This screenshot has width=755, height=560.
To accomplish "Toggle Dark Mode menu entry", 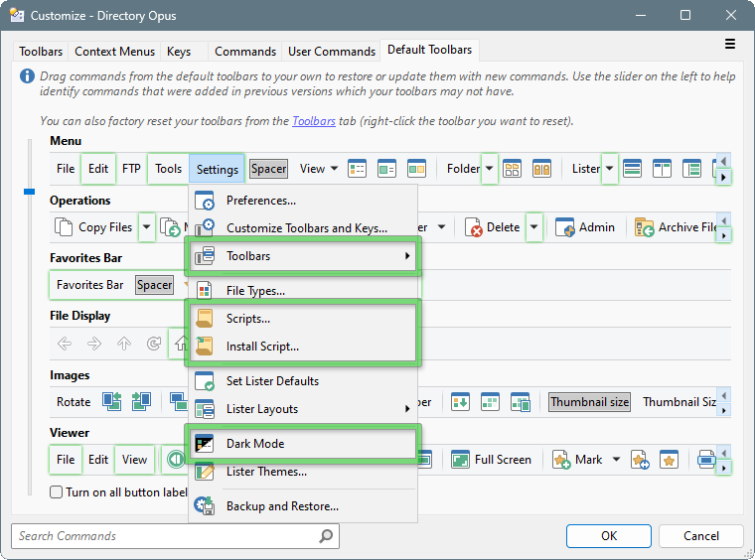I will [x=303, y=444].
